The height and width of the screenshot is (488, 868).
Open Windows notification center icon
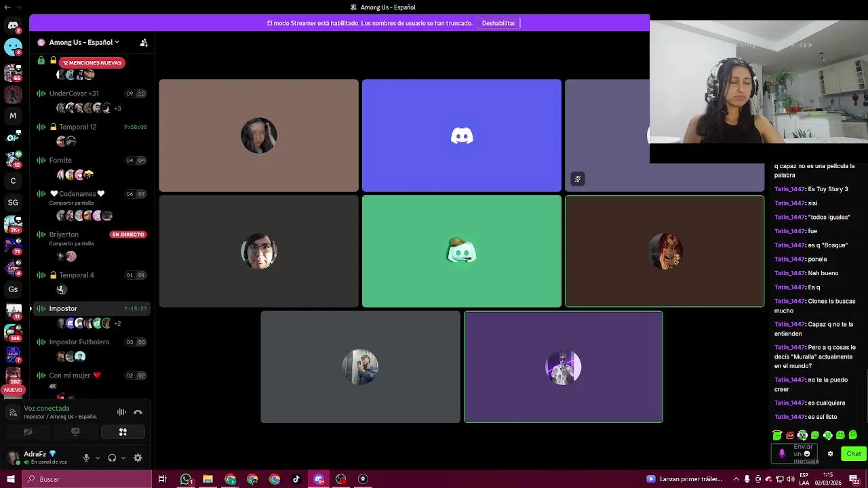point(855,479)
